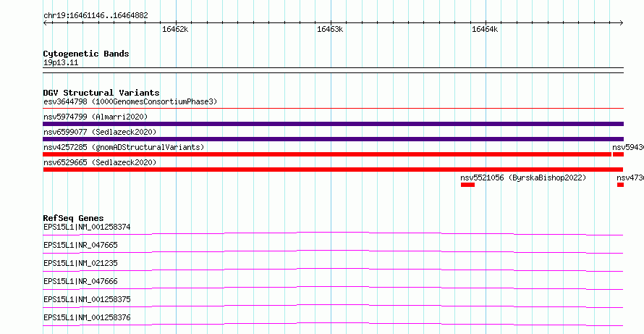The height and width of the screenshot is (334, 644).
Task: Select the purple nsv6599077 variant bar
Action: tap(333, 139)
